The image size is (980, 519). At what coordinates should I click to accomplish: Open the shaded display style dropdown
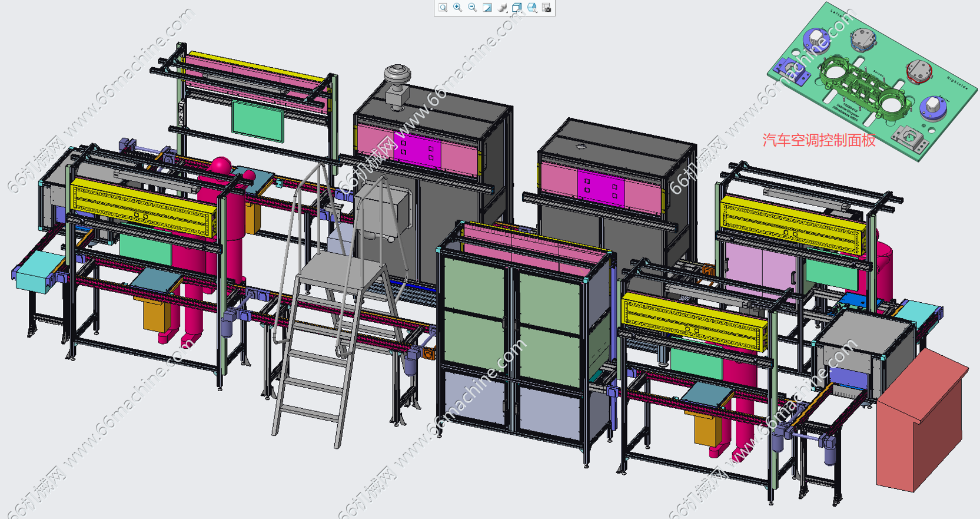[502, 8]
